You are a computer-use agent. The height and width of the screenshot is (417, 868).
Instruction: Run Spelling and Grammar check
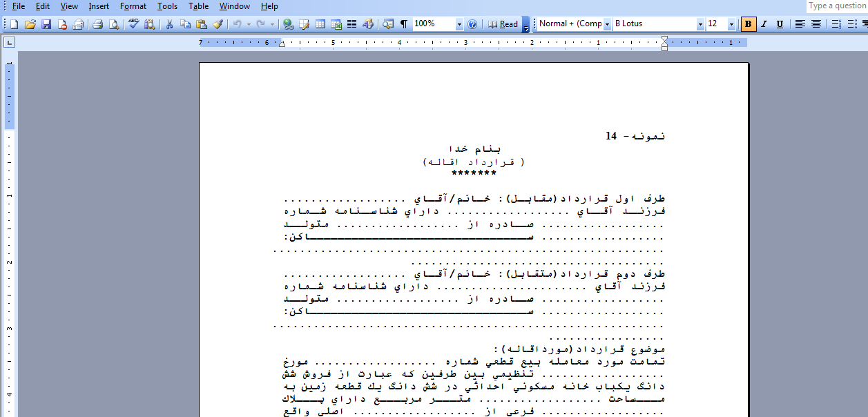coord(134,24)
